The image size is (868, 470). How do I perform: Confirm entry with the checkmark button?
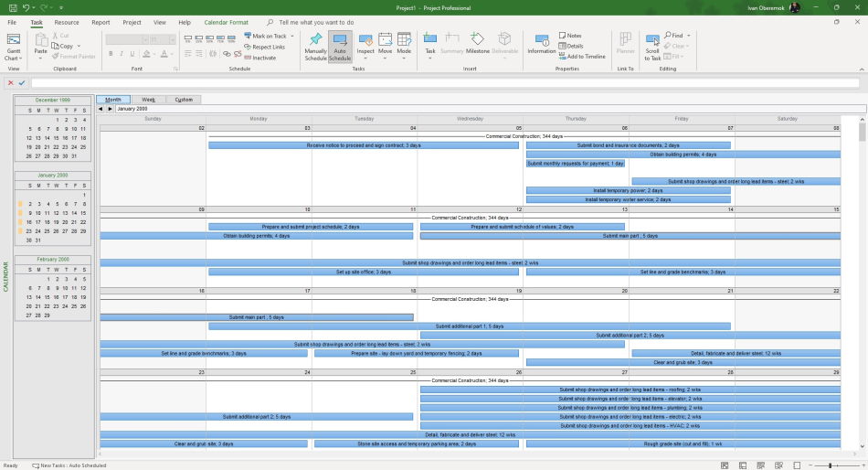[x=22, y=82]
